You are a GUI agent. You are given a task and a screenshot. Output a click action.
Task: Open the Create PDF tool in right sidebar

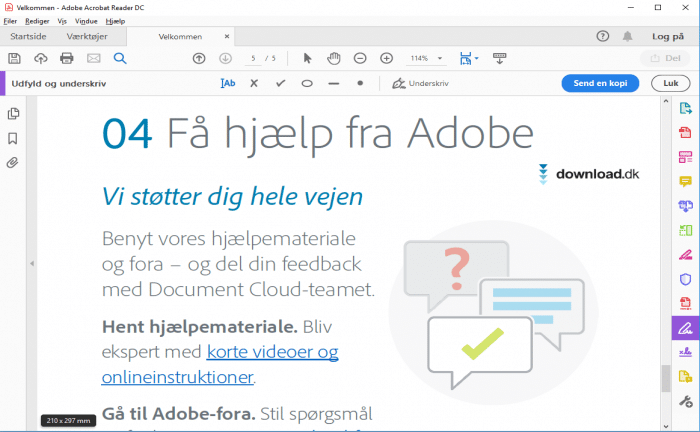pyautogui.click(x=686, y=133)
